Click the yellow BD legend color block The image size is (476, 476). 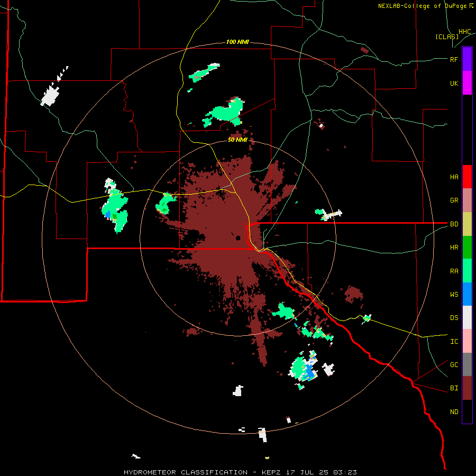pyautogui.click(x=467, y=224)
